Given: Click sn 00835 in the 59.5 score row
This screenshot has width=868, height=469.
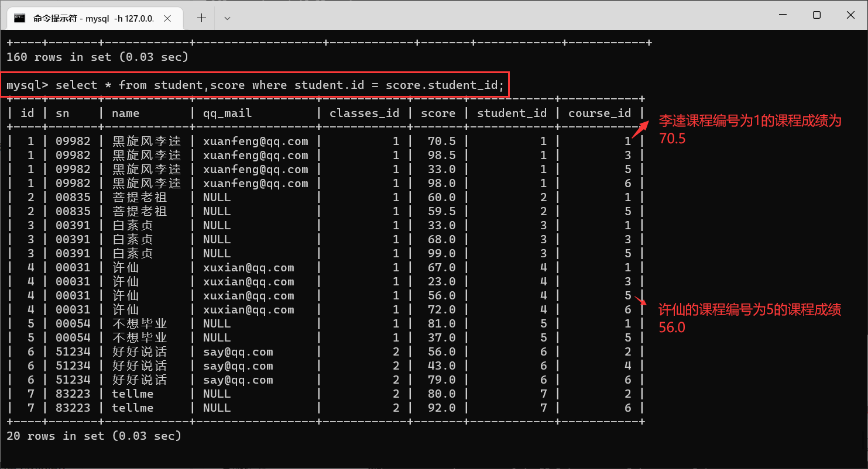Looking at the screenshot, I should (73, 211).
